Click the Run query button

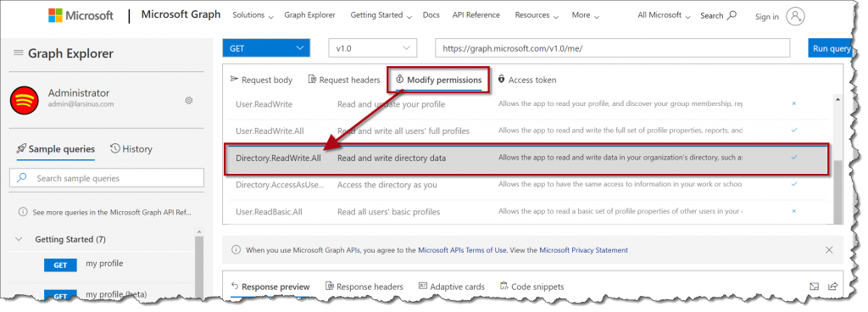tap(832, 48)
